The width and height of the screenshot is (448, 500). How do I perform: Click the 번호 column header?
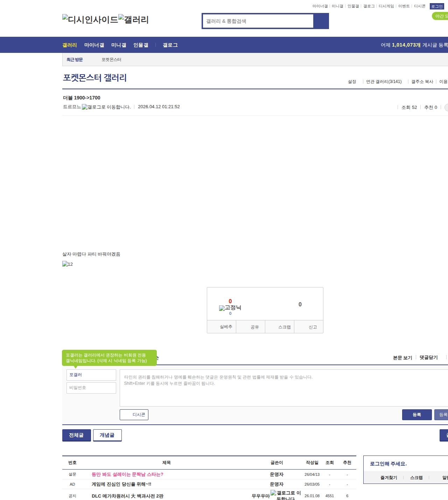click(72, 463)
